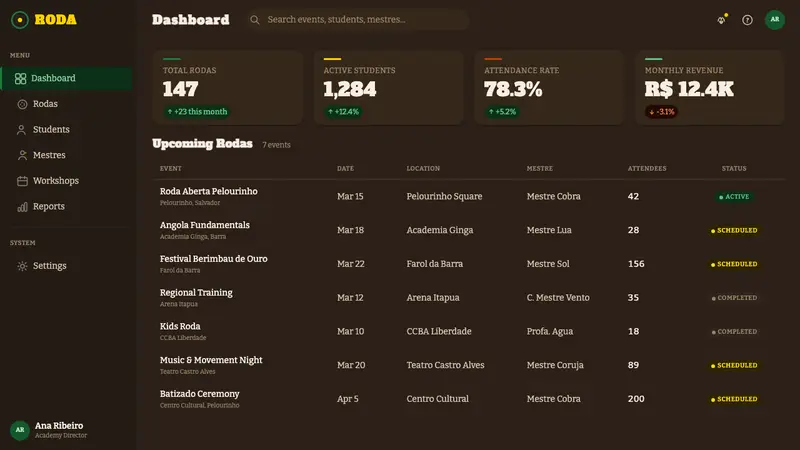Click the ACTIVE status badge
This screenshot has height=450, width=800.
(x=734, y=196)
